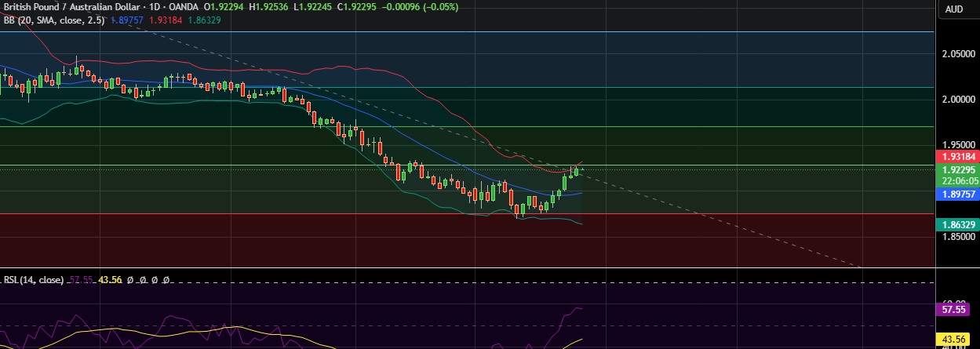Select the BB (20, SMA, close, 2.5) indicator legend

[x=55, y=20]
